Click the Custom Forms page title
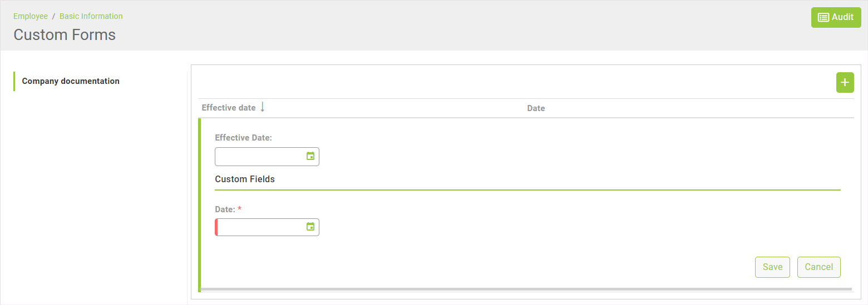 pyautogui.click(x=65, y=35)
